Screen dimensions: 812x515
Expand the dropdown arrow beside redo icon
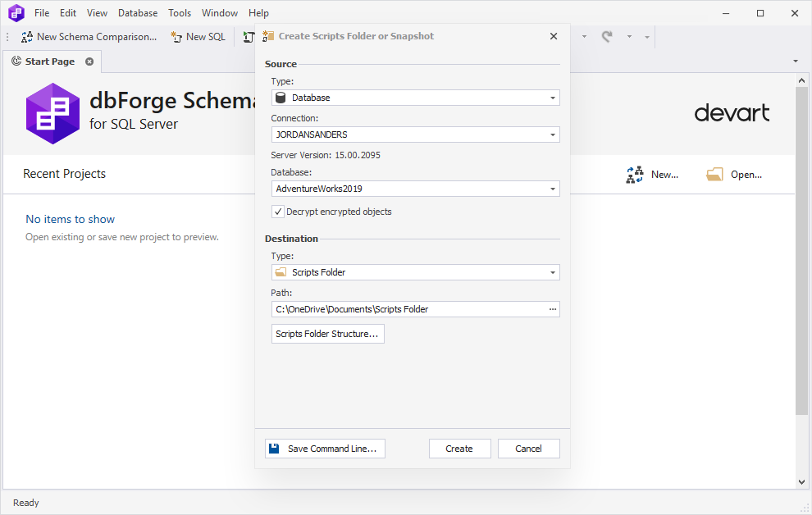tap(629, 37)
